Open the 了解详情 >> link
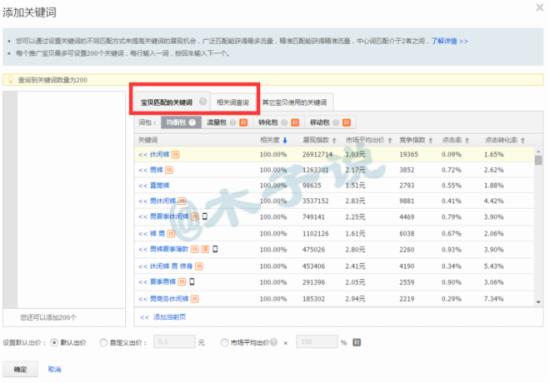 [449, 41]
